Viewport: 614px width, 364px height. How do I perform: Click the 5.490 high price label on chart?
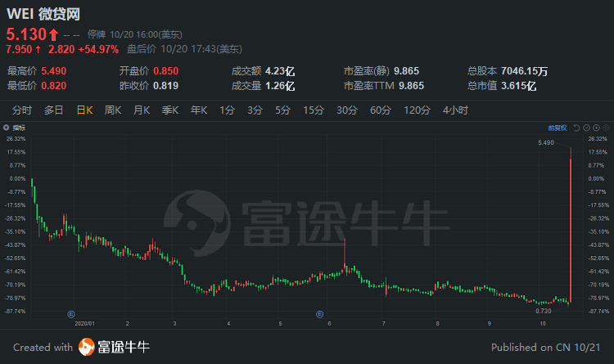coord(546,143)
